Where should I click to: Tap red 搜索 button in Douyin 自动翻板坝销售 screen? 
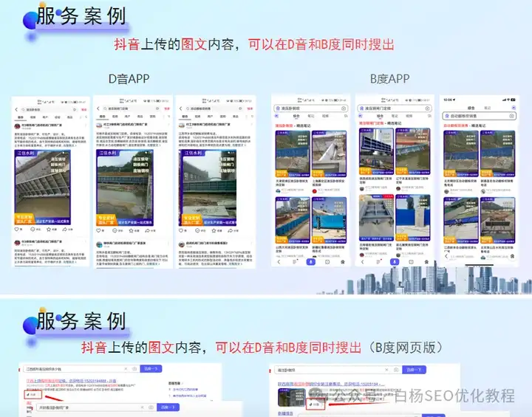pos(250,108)
